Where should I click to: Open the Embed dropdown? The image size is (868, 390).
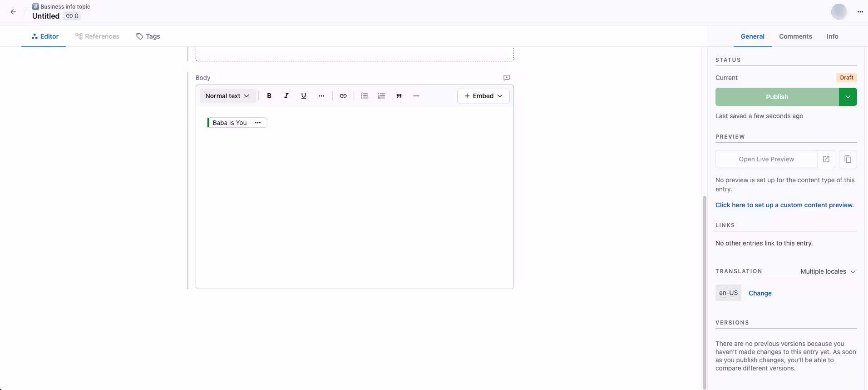tap(483, 96)
